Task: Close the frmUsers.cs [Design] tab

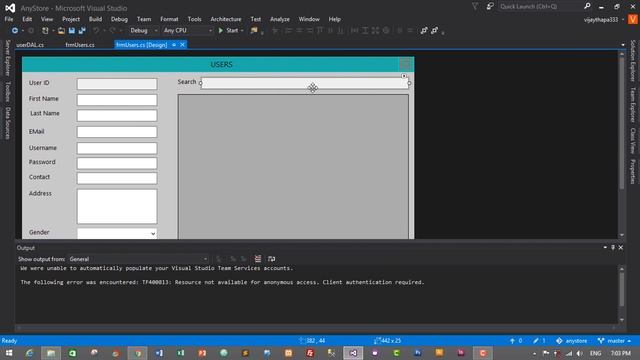Action: point(182,45)
